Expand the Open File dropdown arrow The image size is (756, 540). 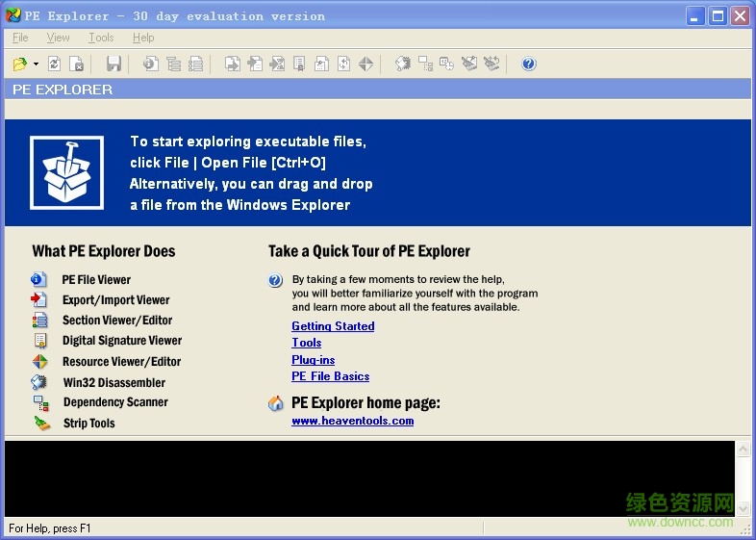coord(36,64)
